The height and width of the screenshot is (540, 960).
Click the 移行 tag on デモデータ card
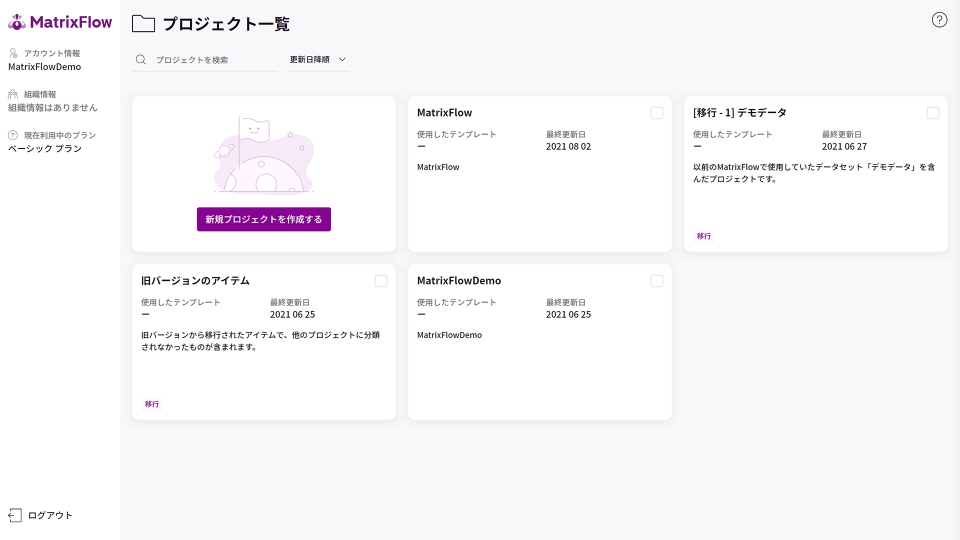pos(704,236)
